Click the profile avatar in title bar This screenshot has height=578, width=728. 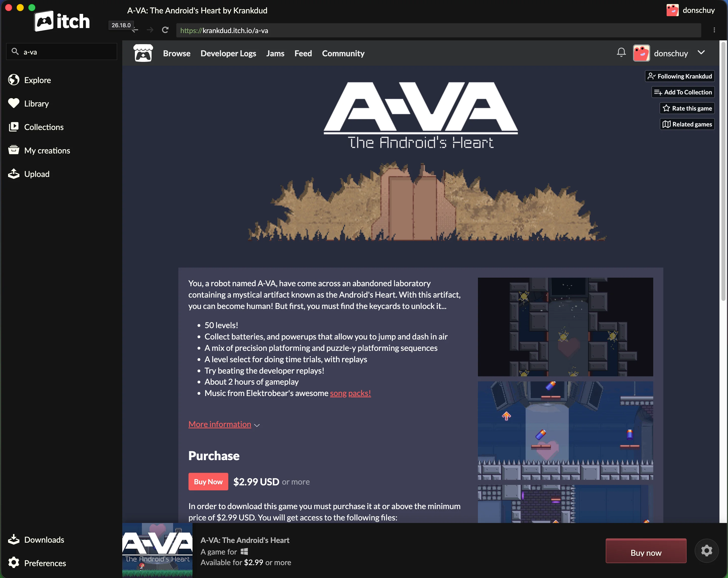[x=673, y=10]
